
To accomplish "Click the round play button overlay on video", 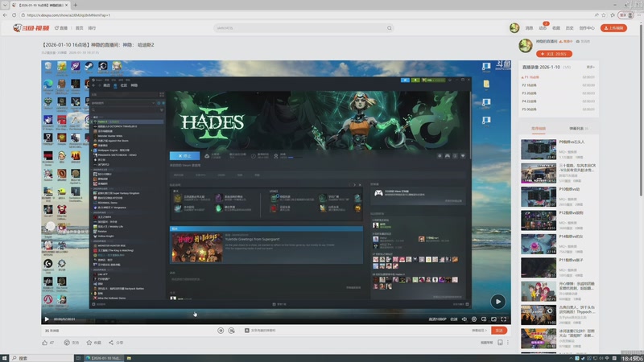I will [497, 302].
